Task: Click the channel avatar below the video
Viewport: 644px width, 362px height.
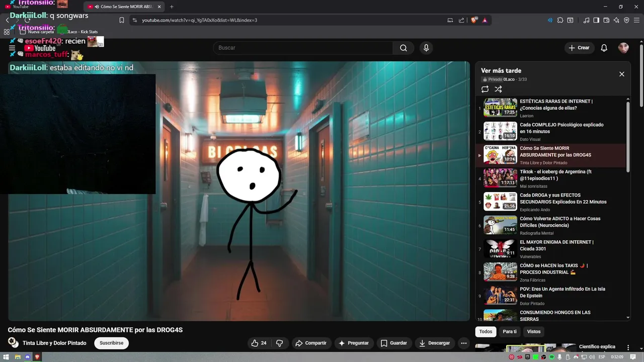Action: click(x=13, y=342)
